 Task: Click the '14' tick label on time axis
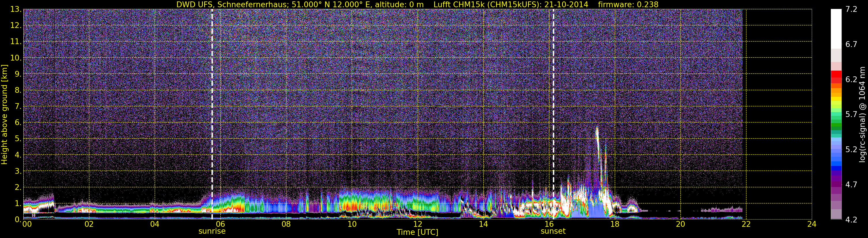[483, 224]
